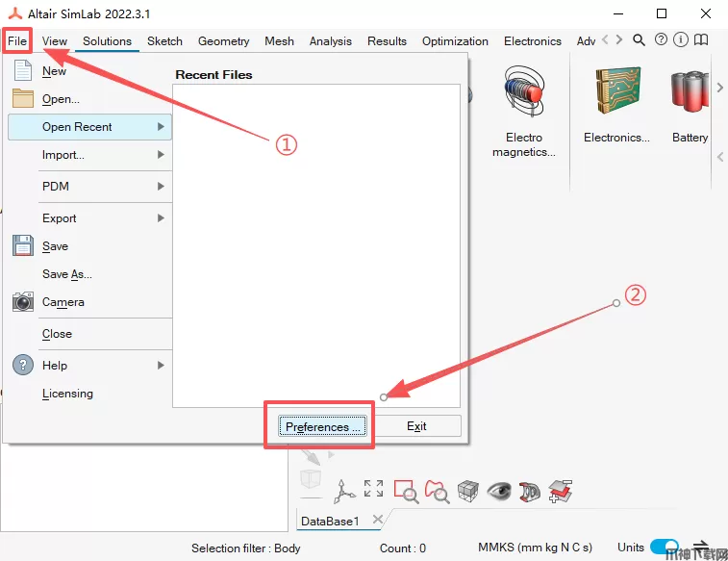Click the info circle icon in menu bar
Image resolution: width=728 pixels, height=561 pixels.
680,40
